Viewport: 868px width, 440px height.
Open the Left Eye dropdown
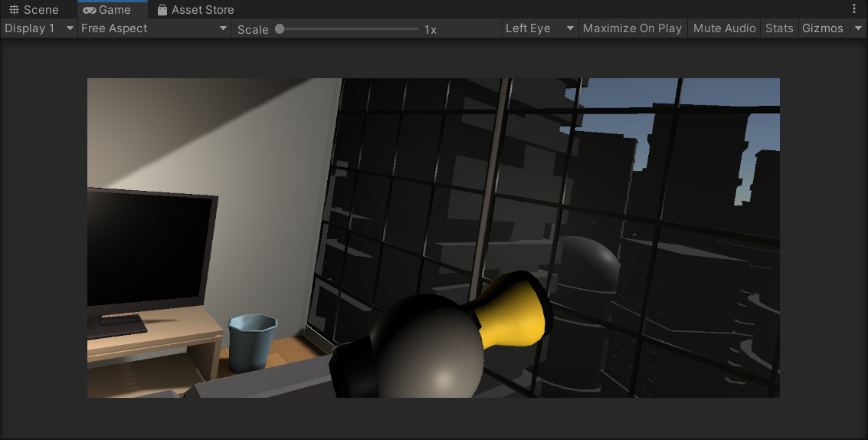coord(539,28)
